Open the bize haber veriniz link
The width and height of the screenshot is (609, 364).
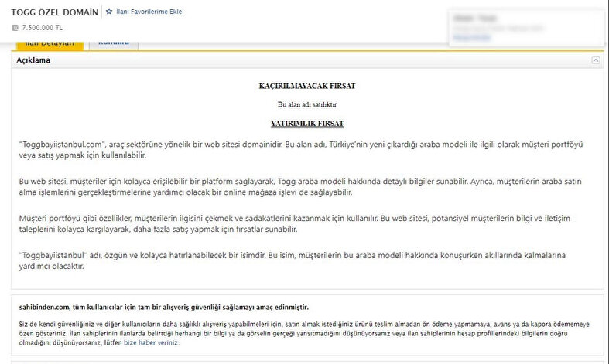[151, 342]
